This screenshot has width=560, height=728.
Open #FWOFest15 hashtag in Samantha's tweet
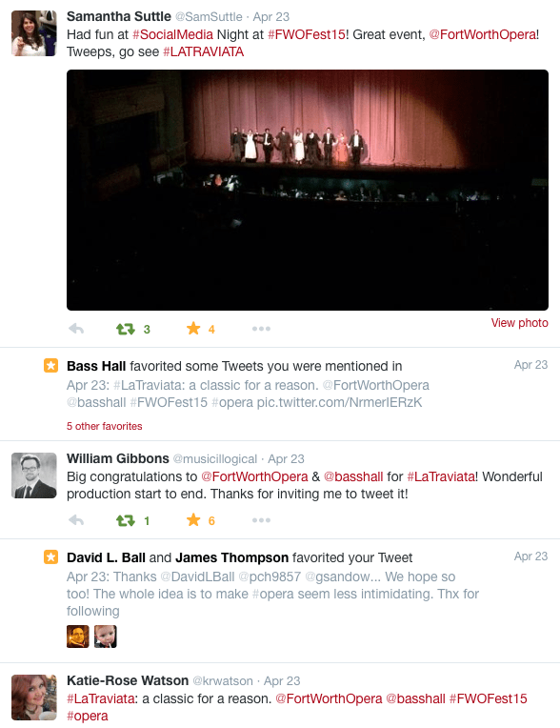click(x=307, y=35)
